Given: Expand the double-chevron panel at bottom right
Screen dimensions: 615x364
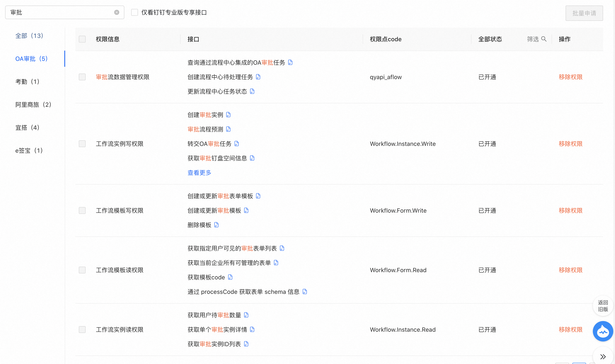Looking at the screenshot, I should click(603, 356).
